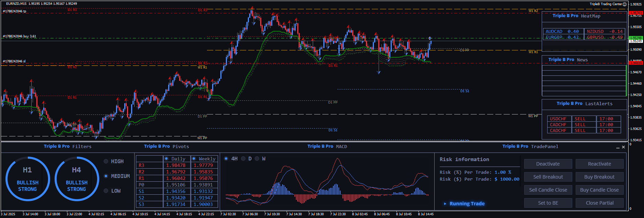Click the Buy Breakout button

(599, 177)
